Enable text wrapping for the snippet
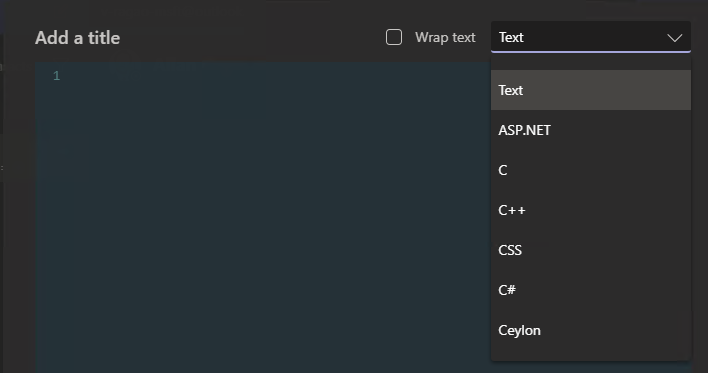Viewport: 708px width, 373px height. click(394, 37)
